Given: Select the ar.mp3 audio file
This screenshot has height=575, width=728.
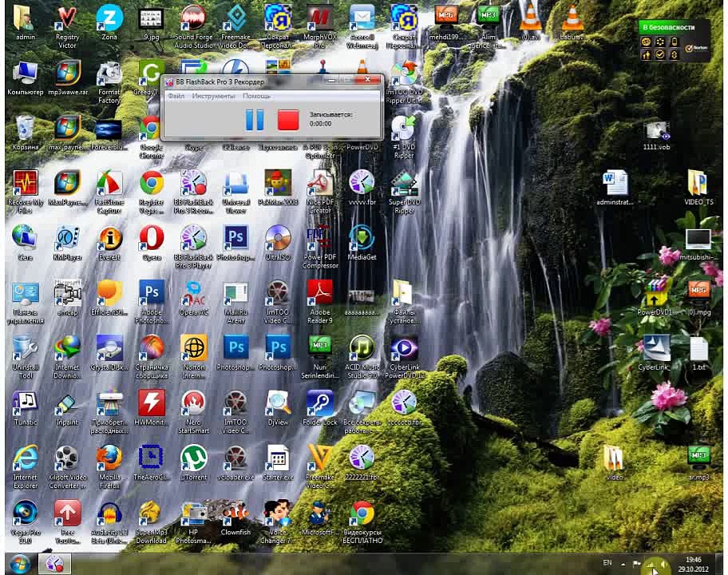Looking at the screenshot, I should [698, 463].
